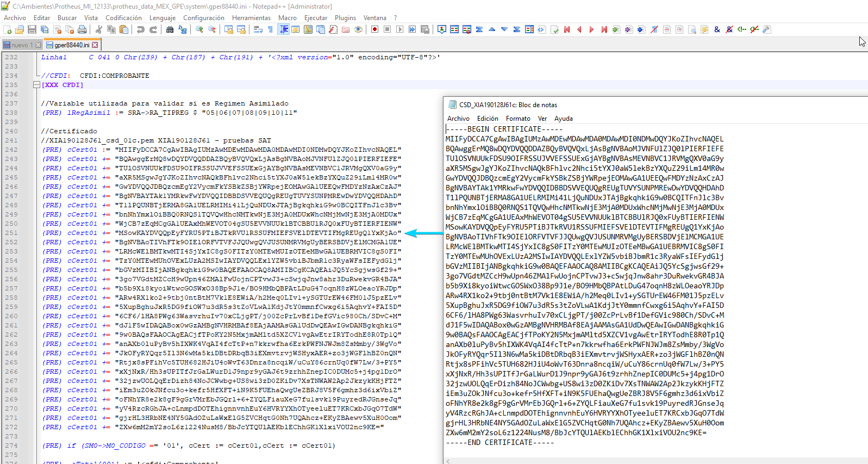Open the question mark help menu
The image size is (868, 464).
click(396, 18)
